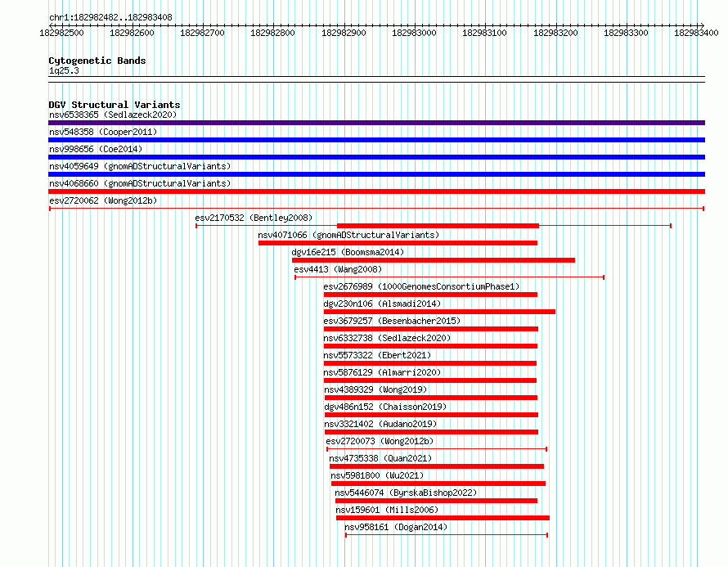Select esv2720073 (Wong2012b) label
The image size is (728, 567).
click(380, 441)
